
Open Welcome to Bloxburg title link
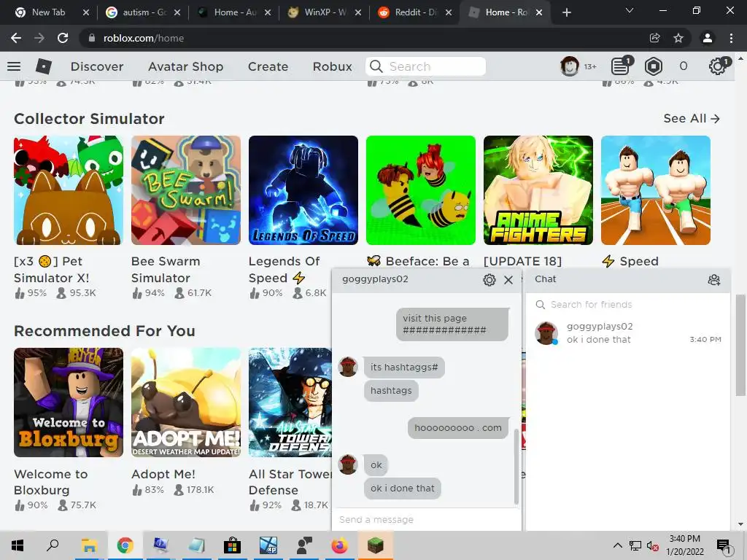point(50,482)
